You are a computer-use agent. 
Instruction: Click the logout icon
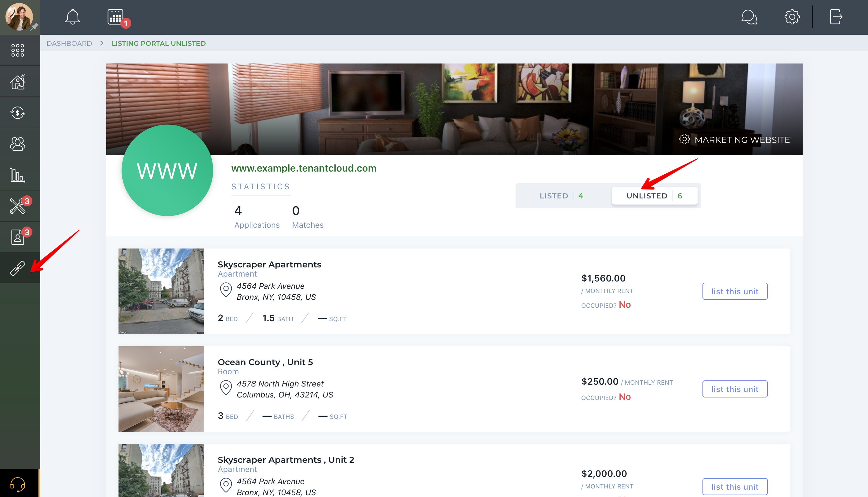(x=836, y=17)
